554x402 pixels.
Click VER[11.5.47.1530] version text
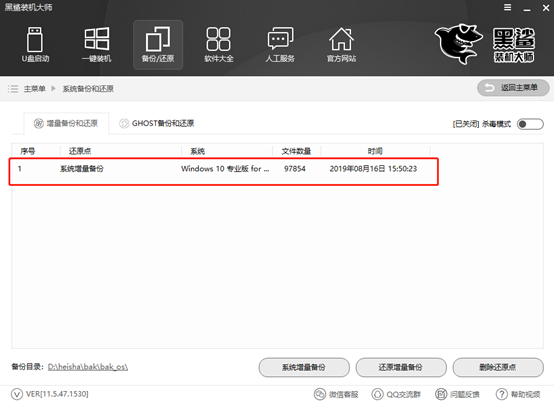[57, 394]
